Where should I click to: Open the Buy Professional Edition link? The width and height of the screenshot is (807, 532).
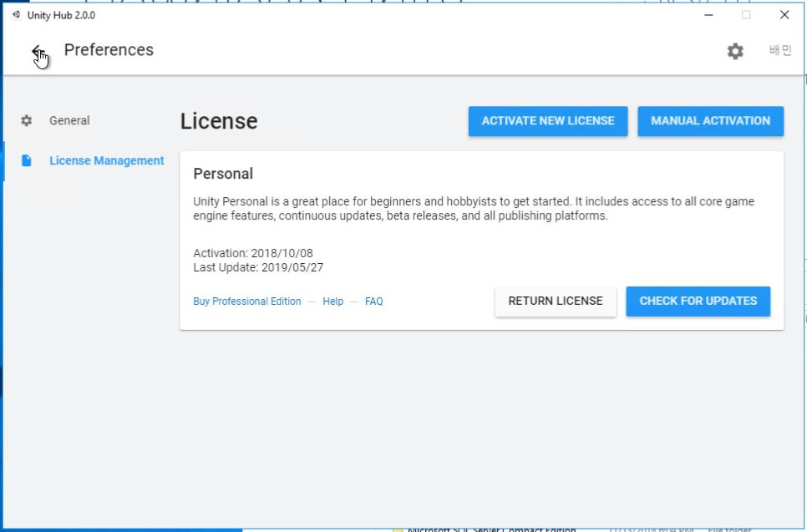(247, 301)
